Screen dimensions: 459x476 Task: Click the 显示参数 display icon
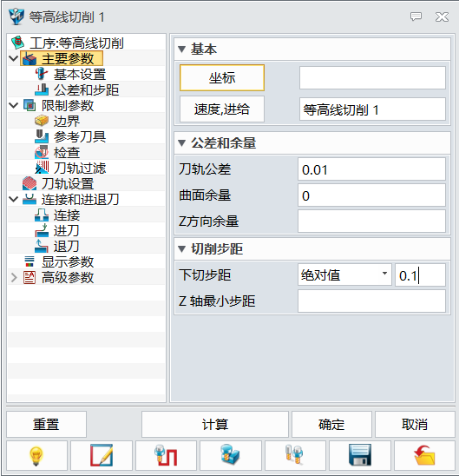click(30, 261)
